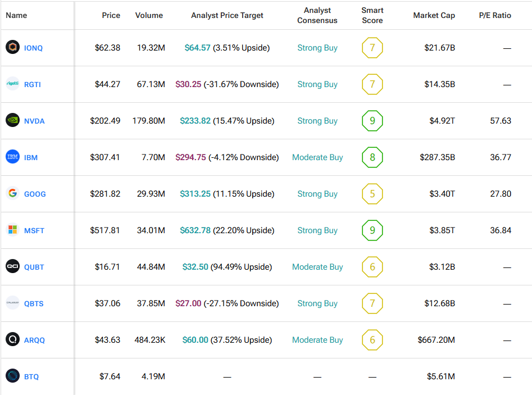The width and height of the screenshot is (532, 395).
Task: Click the Smart Score column header
Action: (372, 15)
